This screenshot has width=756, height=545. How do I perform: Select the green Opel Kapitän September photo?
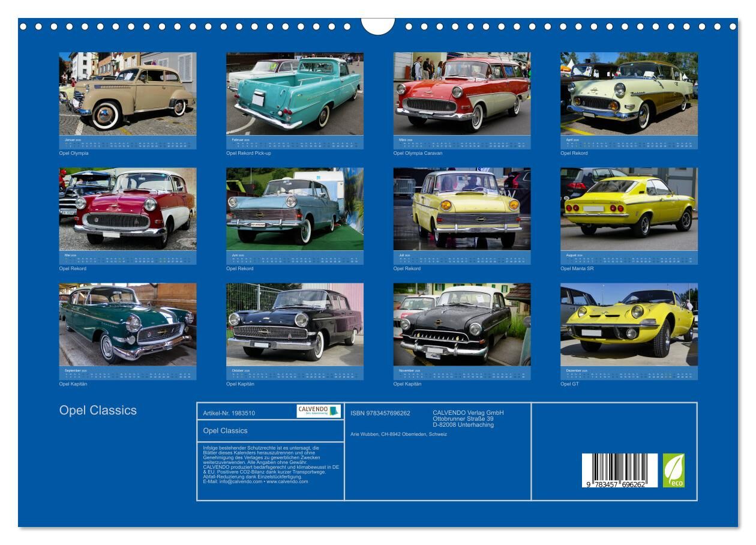[x=127, y=324]
